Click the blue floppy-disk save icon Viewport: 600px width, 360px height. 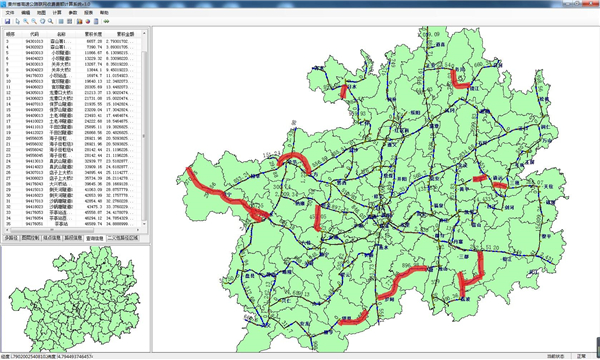(7, 21)
